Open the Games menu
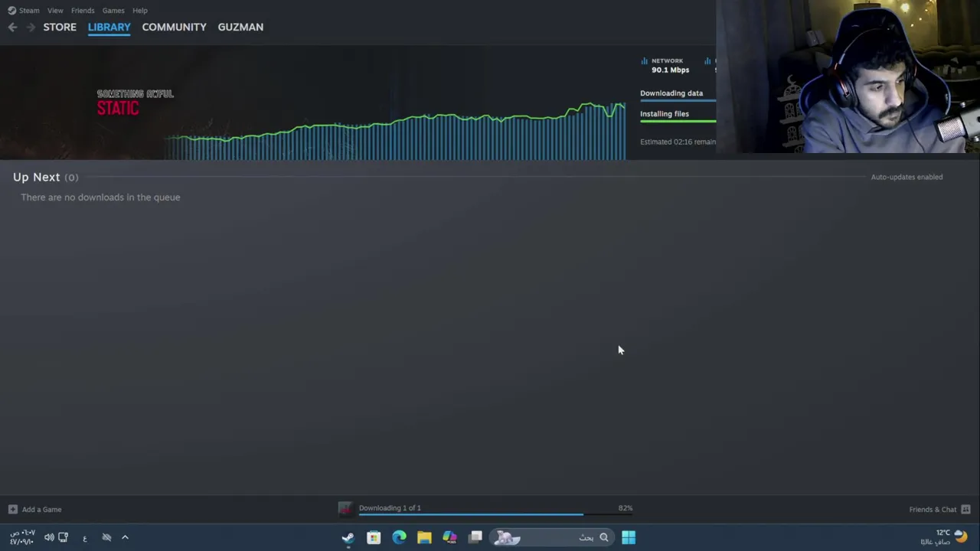 coord(113,11)
